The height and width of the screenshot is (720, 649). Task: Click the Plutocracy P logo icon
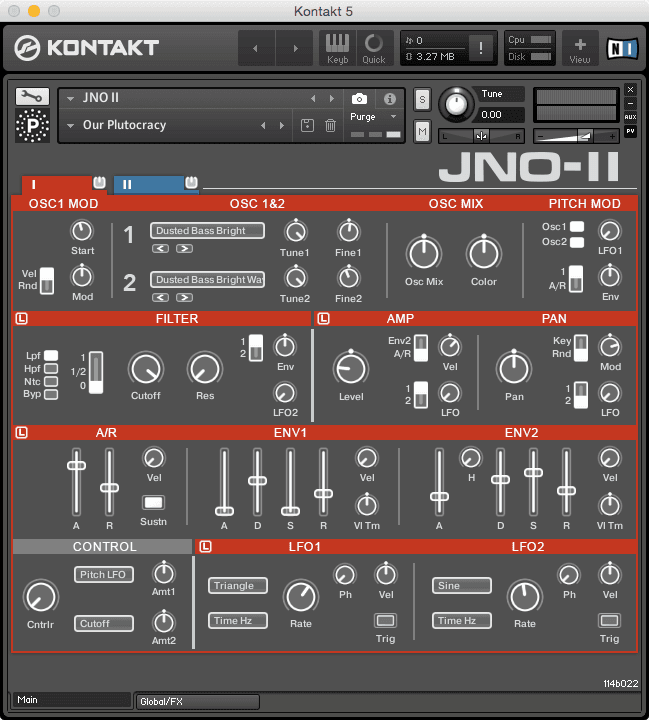point(32,125)
